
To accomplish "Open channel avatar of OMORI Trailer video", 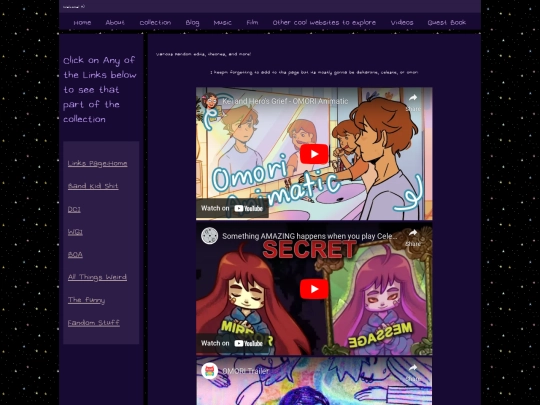I will point(209,371).
